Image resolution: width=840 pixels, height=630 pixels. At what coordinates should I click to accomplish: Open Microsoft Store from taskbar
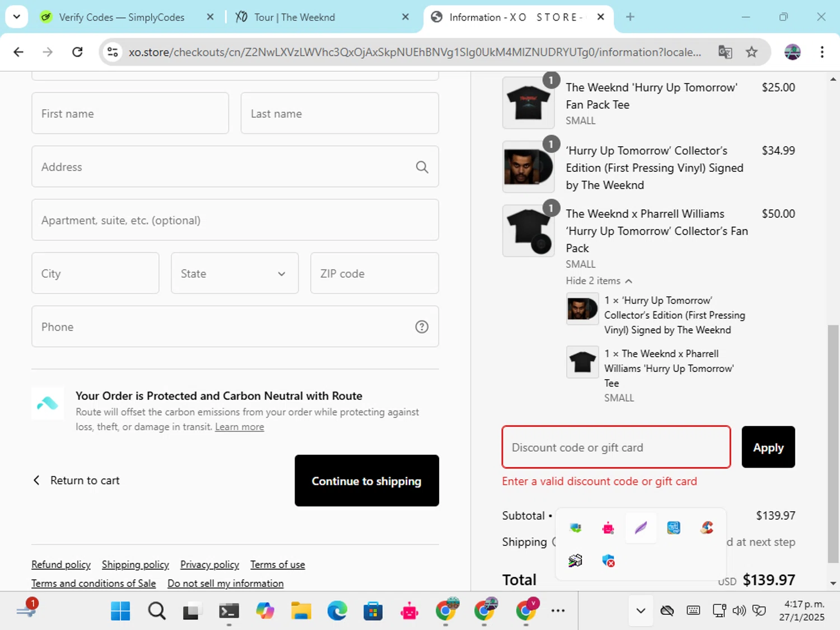(x=373, y=611)
